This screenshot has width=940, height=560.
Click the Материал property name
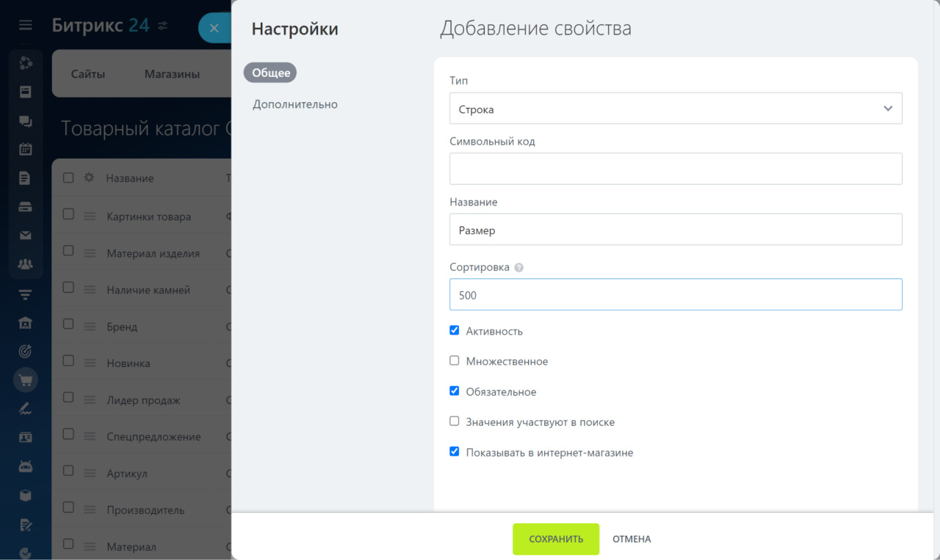tap(131, 547)
